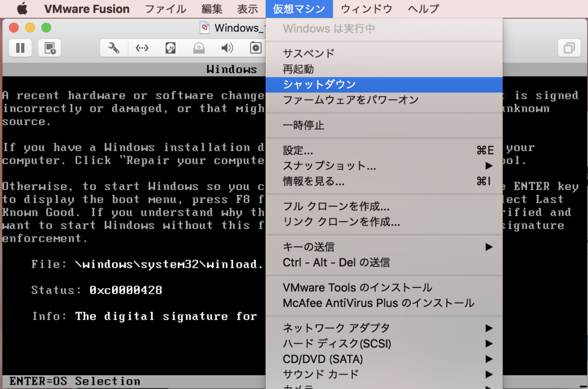Click the Windows VM document icon in the title bar
The image size is (588, 389).
pyautogui.click(x=205, y=28)
